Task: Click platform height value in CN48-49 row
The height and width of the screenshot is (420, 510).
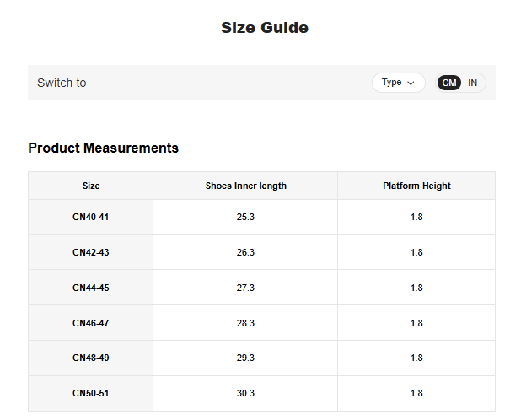Action: point(416,358)
